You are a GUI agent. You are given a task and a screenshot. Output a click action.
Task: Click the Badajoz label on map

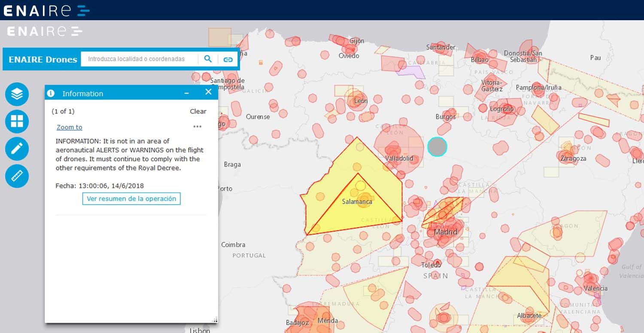[x=297, y=323]
